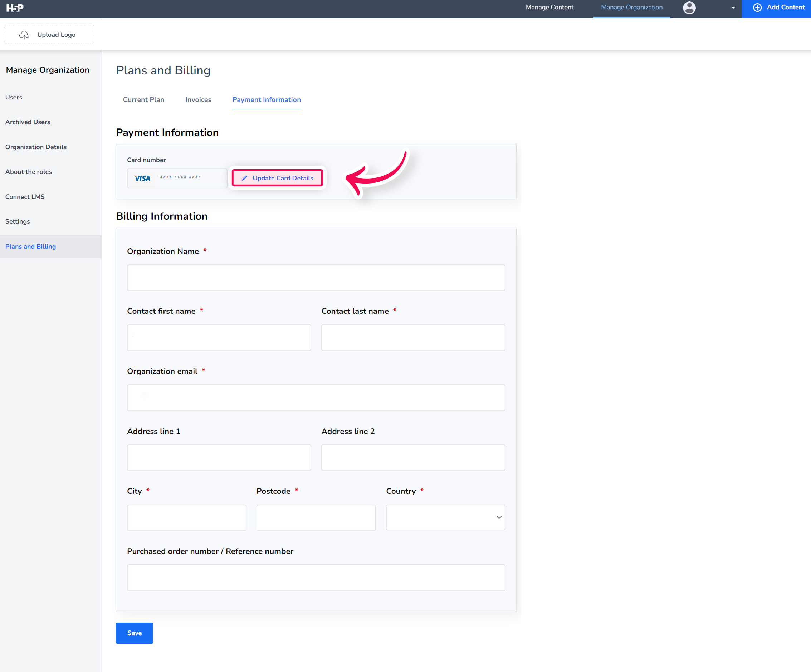Open the user account avatar icon

(689, 8)
